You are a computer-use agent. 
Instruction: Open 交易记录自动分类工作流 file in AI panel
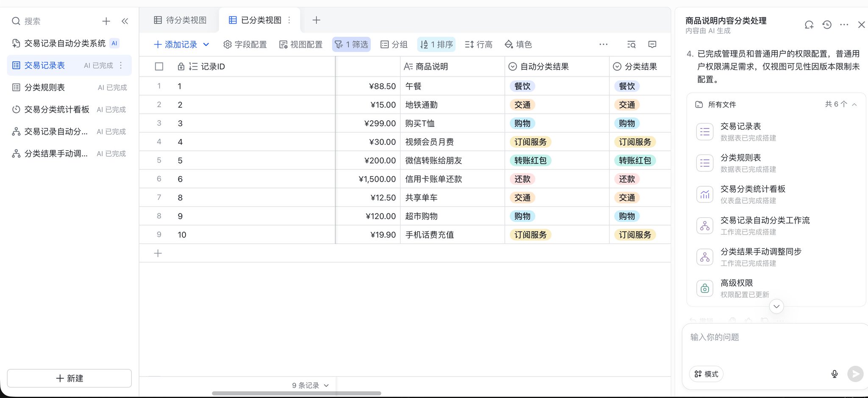point(776,226)
